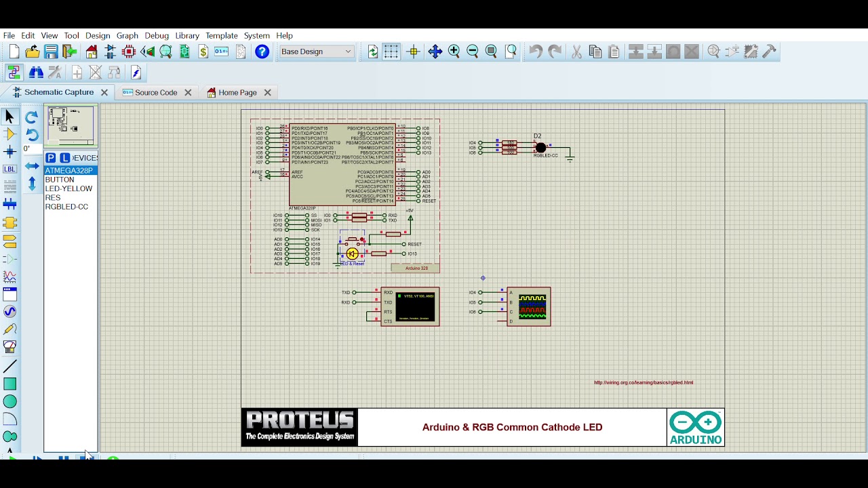Click the overview preview thumbnail
Screen dimensions: 868x488
click(71, 125)
